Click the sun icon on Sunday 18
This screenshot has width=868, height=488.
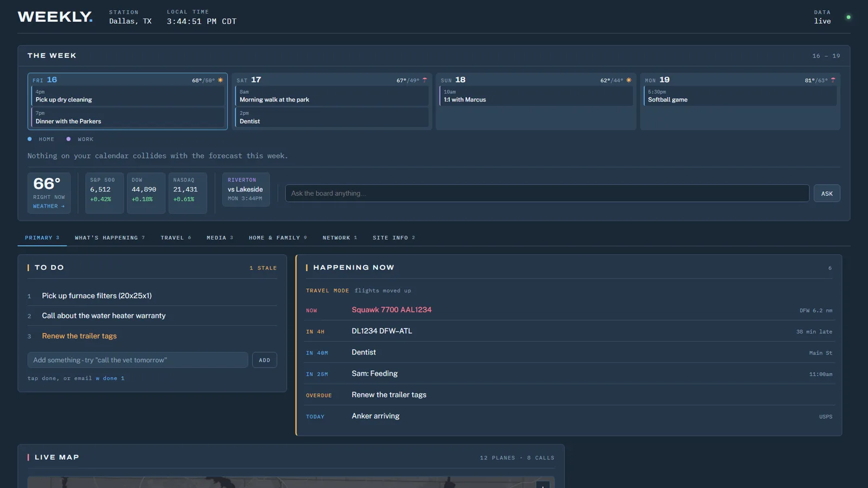[x=629, y=80]
